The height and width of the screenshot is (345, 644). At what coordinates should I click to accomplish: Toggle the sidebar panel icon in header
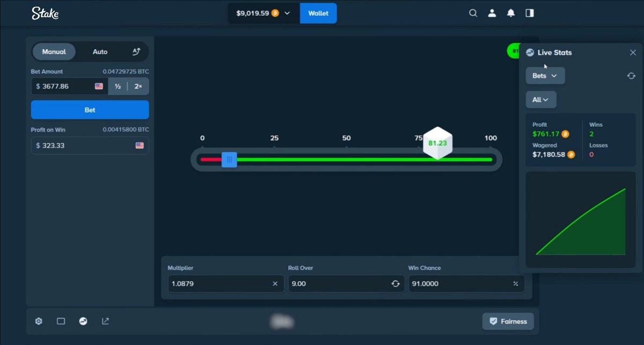pyautogui.click(x=530, y=13)
